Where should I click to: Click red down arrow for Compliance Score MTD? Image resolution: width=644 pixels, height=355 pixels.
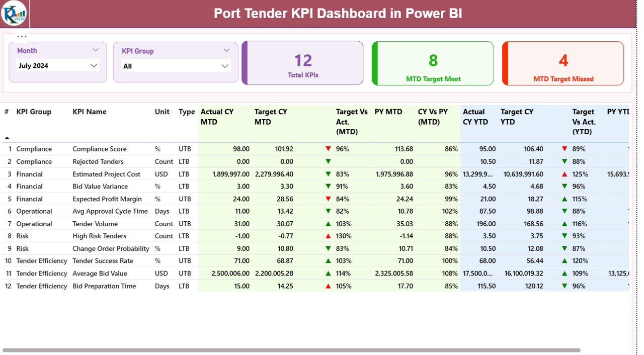click(328, 149)
